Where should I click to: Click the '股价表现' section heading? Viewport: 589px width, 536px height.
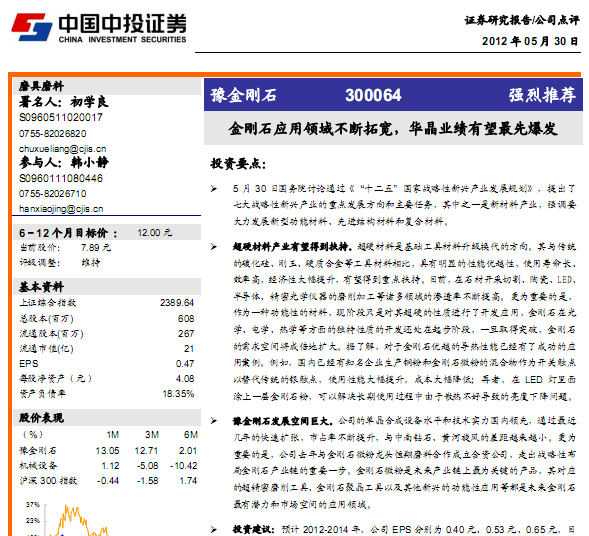[x=41, y=418]
